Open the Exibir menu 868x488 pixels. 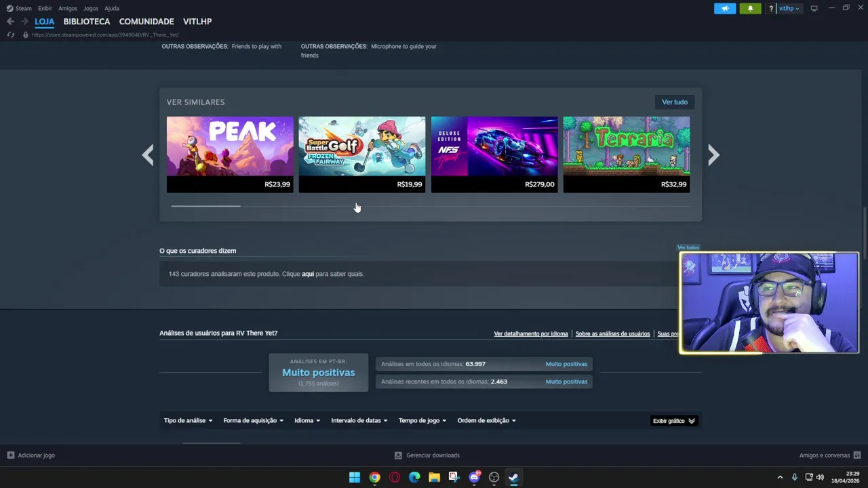click(45, 8)
